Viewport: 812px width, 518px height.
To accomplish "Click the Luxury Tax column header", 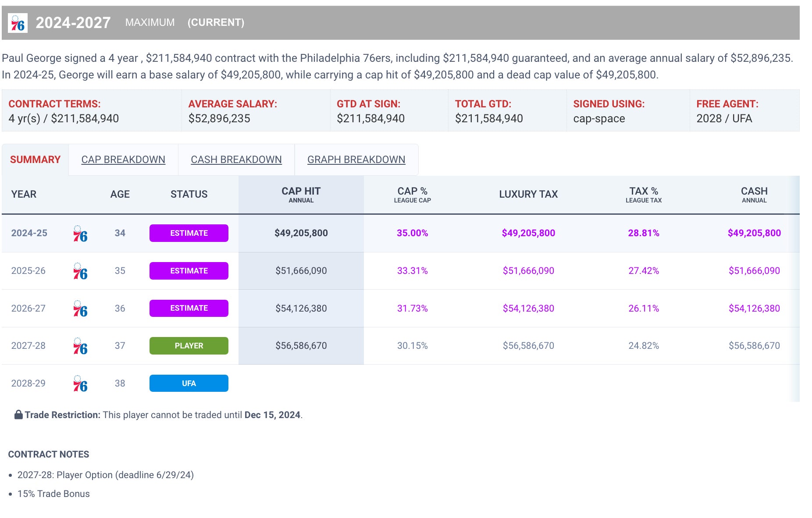I will click(528, 194).
